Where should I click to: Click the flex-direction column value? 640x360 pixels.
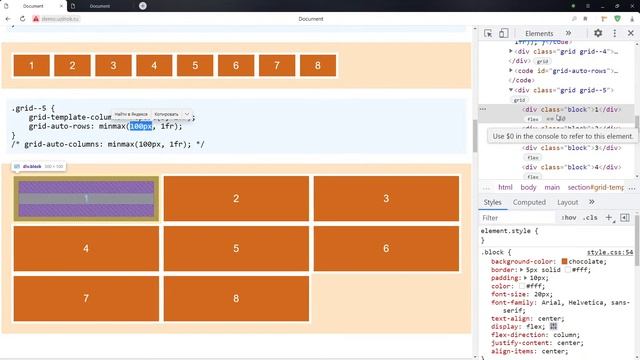coord(564,335)
